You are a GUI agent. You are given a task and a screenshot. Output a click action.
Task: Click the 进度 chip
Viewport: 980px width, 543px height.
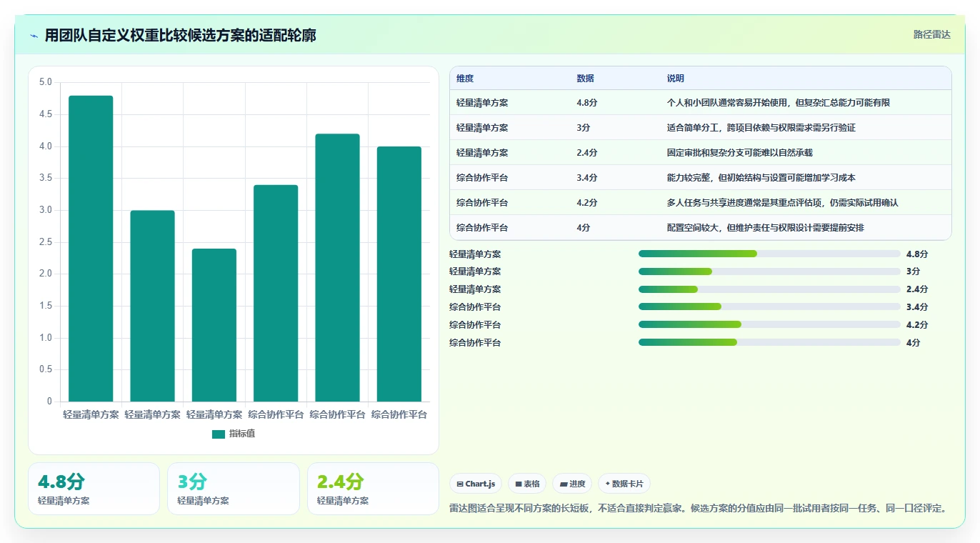pyautogui.click(x=572, y=484)
